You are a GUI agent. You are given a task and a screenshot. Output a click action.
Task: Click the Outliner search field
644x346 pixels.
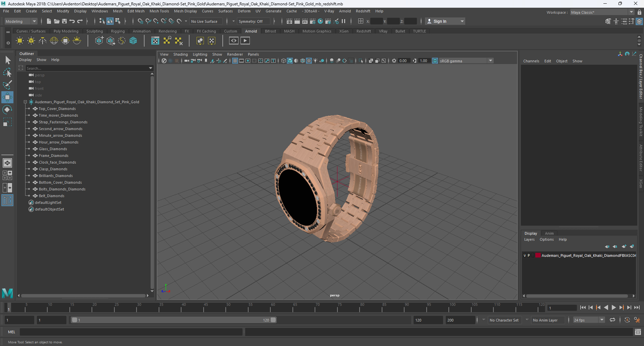(87, 68)
